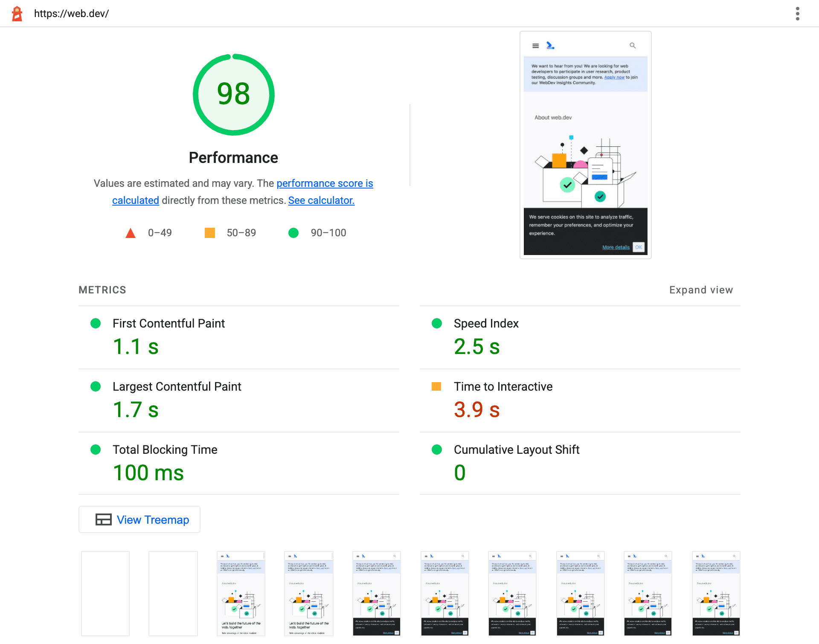Click the first filmstrip thumbnail at bottom

(106, 593)
